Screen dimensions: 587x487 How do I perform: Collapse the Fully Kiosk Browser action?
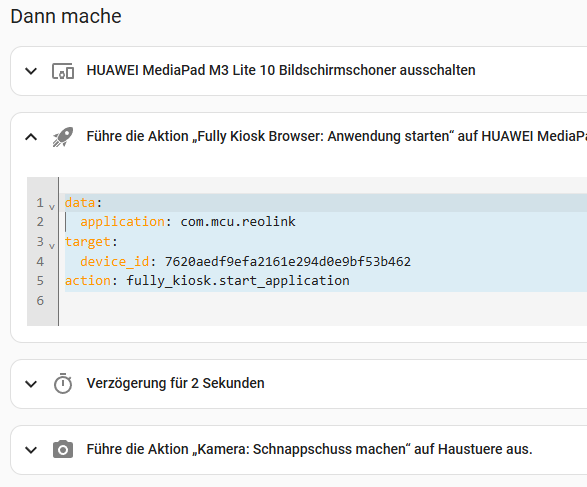[31, 137]
